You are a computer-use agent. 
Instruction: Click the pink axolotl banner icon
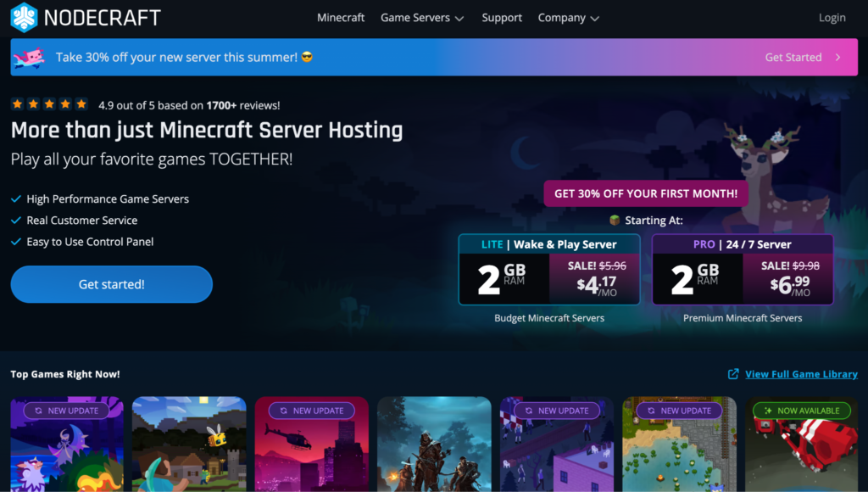29,58
